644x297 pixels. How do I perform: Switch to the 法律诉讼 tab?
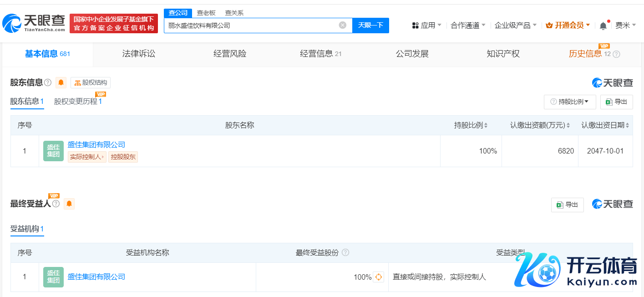[139, 54]
